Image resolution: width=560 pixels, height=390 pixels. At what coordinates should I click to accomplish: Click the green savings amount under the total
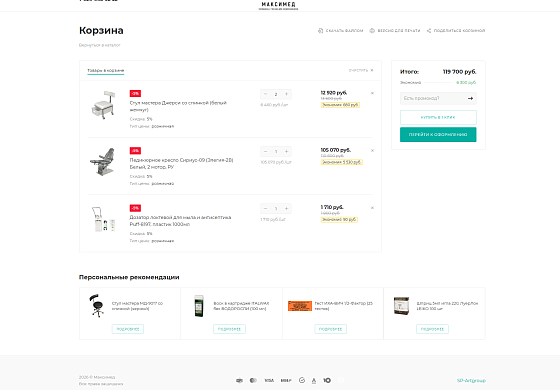pyautogui.click(x=466, y=82)
